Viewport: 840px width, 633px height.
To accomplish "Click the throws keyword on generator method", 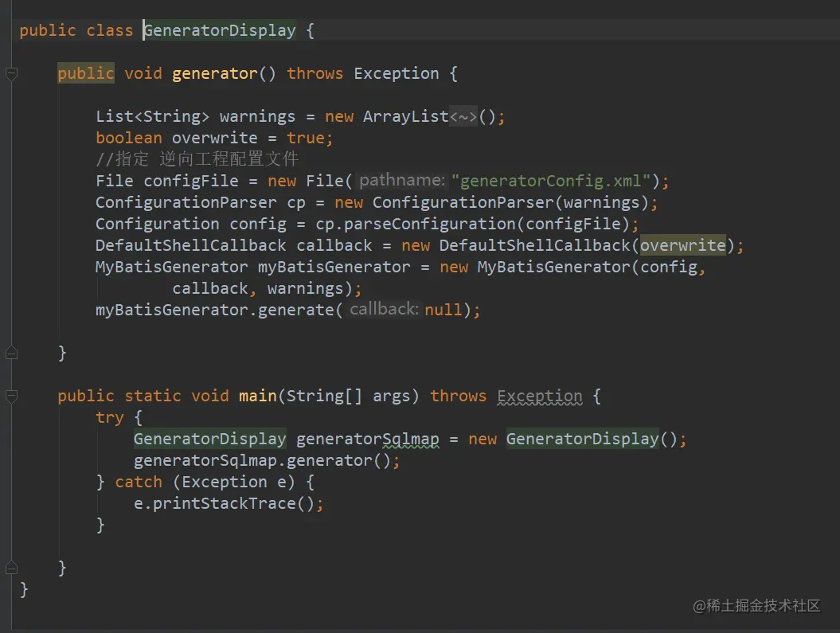I will click(315, 73).
